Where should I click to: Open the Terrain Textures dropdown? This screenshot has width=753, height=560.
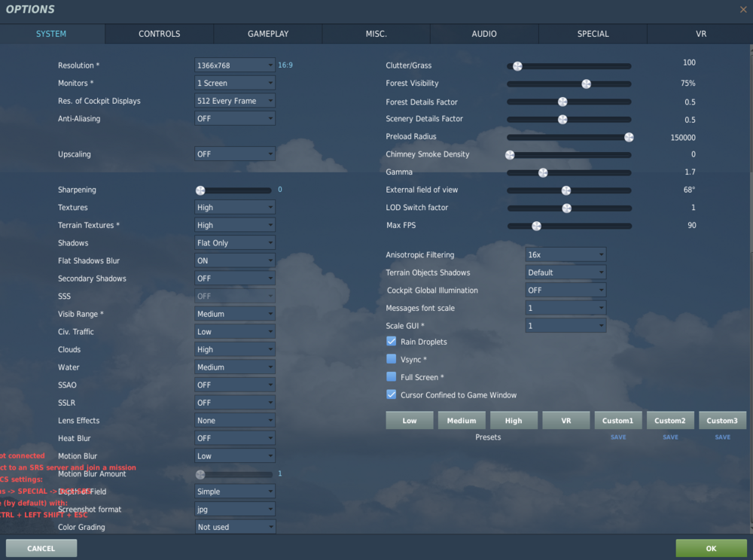[x=235, y=225]
